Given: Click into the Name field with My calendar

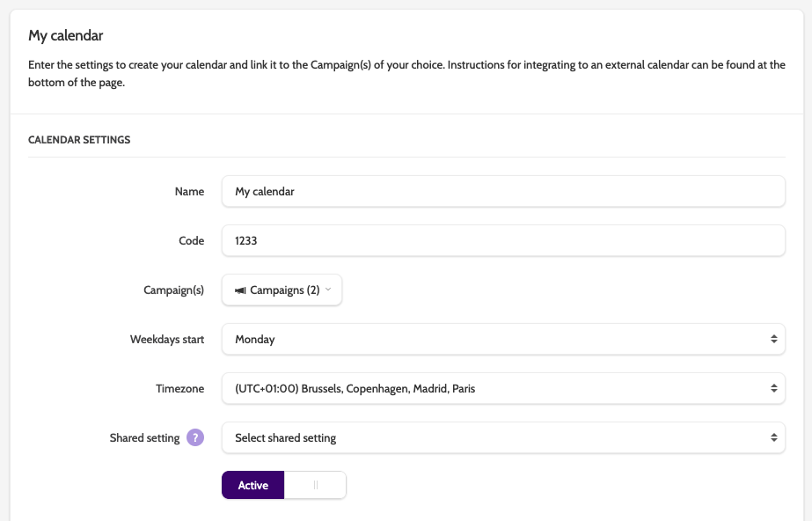Looking at the screenshot, I should tap(503, 191).
